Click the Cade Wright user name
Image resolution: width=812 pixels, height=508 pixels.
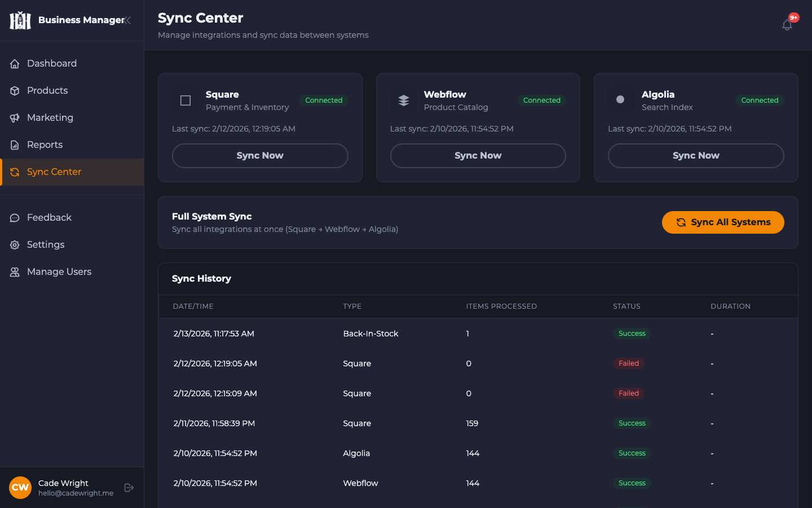tap(63, 483)
